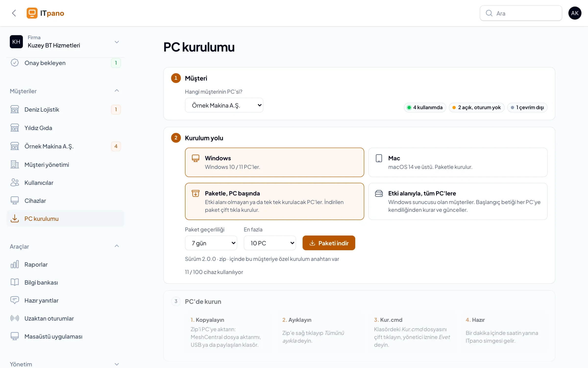Screen dimensions: 588x368
Task: Open Hazır yanıtlar canned replies
Action: (x=65, y=300)
